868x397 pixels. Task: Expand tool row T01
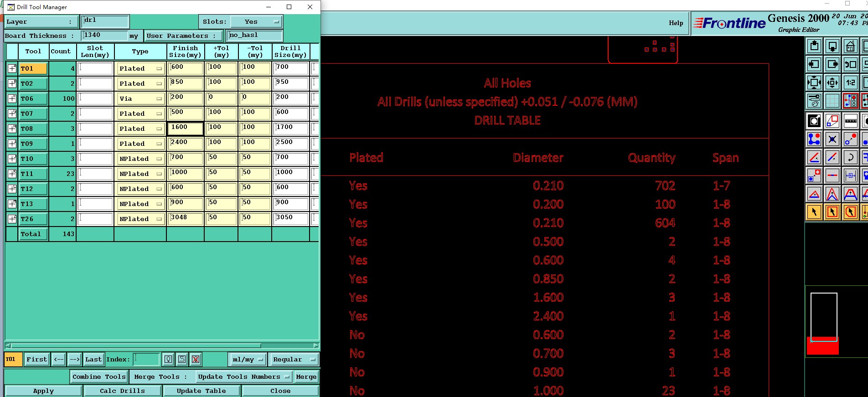(12, 68)
